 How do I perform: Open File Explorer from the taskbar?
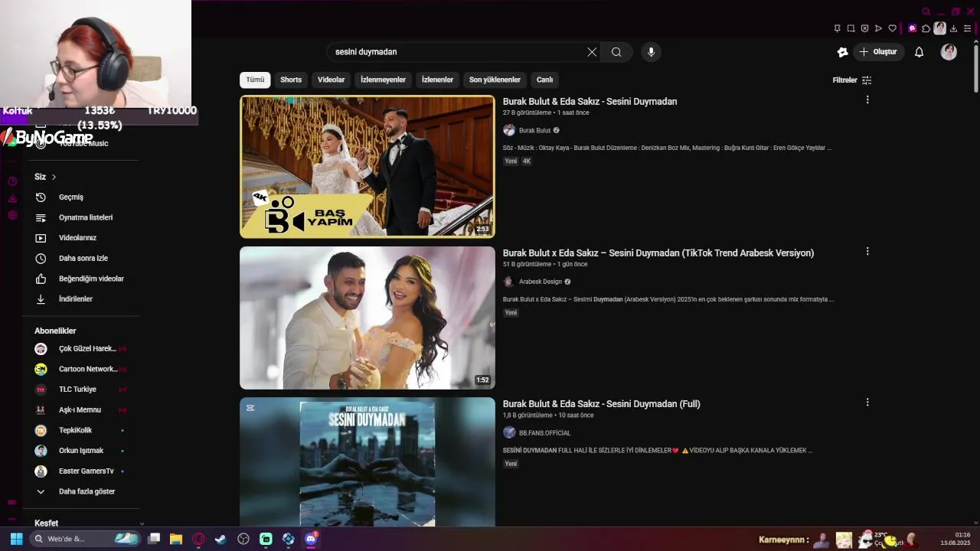click(x=175, y=539)
